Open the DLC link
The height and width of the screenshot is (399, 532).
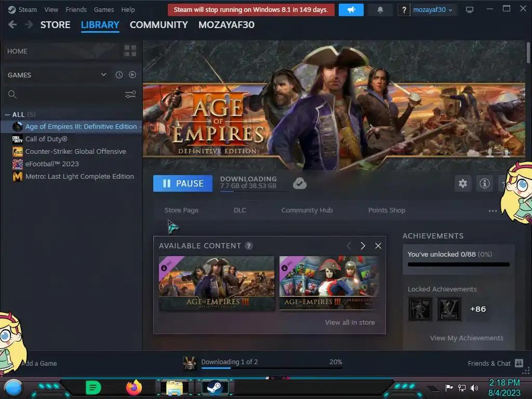[x=240, y=210]
